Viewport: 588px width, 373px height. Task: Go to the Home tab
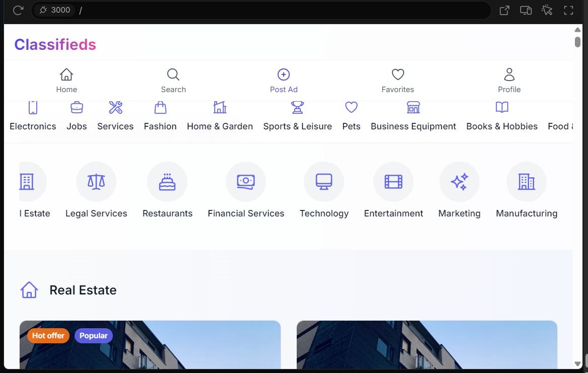pyautogui.click(x=67, y=81)
